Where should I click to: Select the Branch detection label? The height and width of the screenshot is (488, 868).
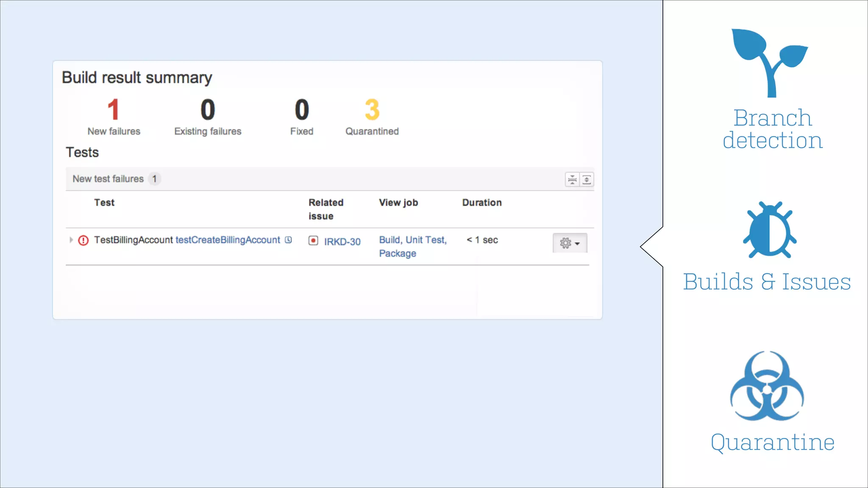(x=773, y=129)
